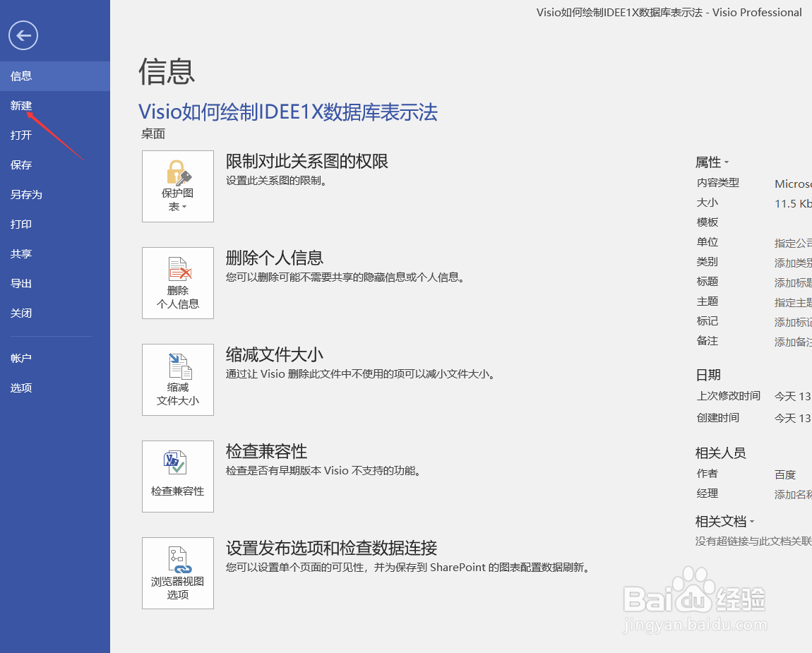This screenshot has width=812, height=653.
Task: Open 帐户 in the sidebar
Action: [55, 359]
